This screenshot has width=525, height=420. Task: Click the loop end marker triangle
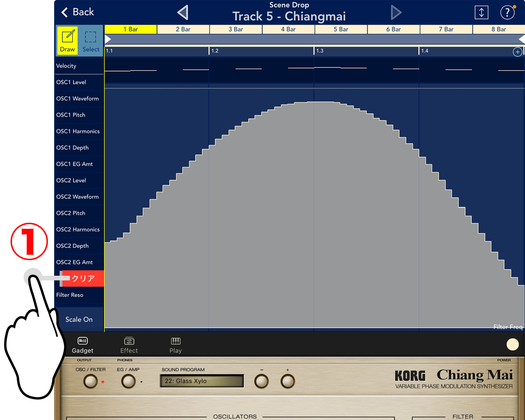coord(522,39)
